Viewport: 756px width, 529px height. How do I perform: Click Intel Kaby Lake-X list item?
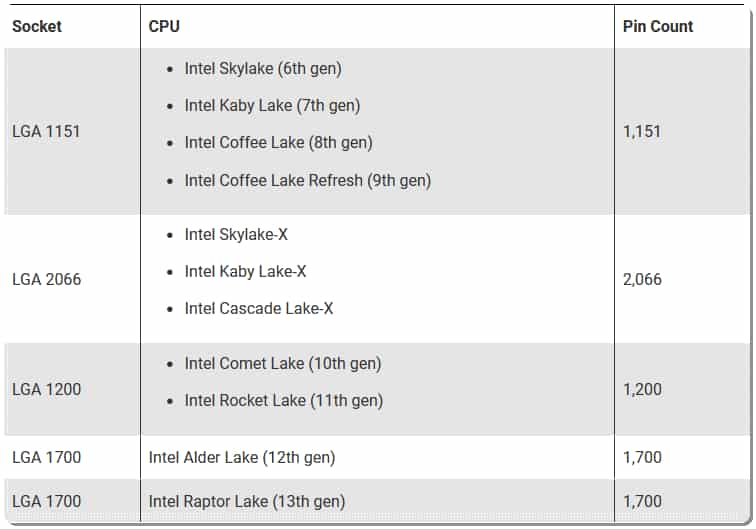click(245, 271)
